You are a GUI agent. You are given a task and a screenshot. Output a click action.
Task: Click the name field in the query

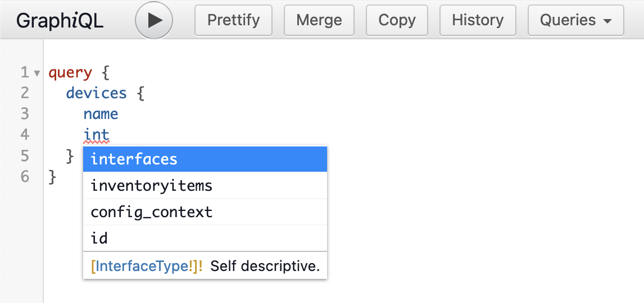101,114
